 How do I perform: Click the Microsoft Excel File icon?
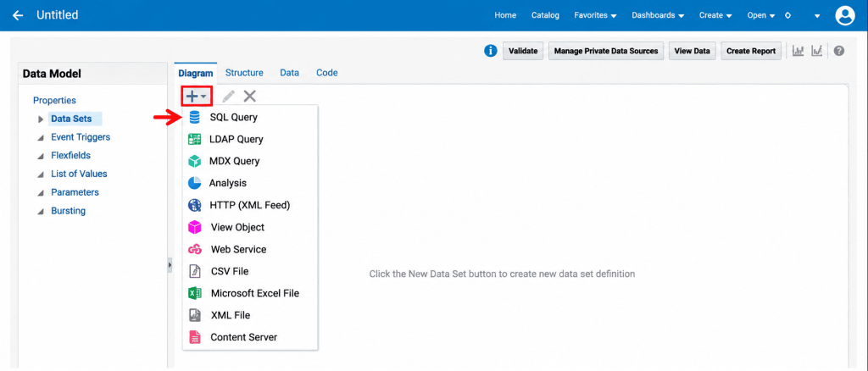[194, 293]
